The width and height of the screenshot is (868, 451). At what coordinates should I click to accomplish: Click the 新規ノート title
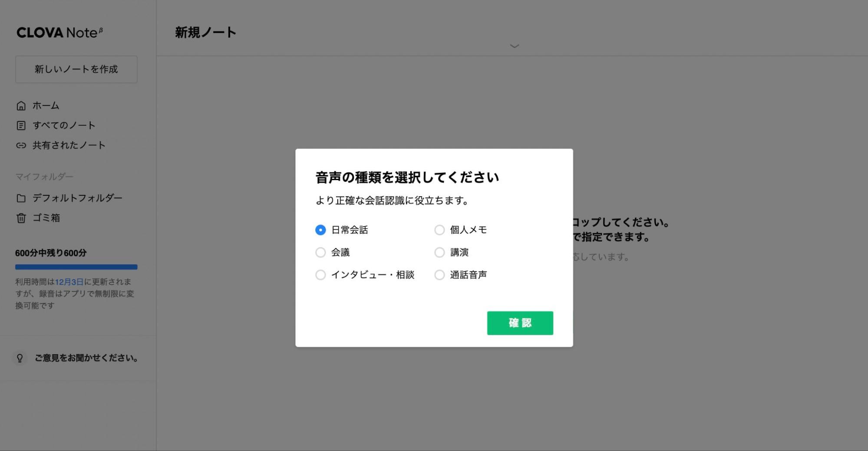pyautogui.click(x=205, y=33)
